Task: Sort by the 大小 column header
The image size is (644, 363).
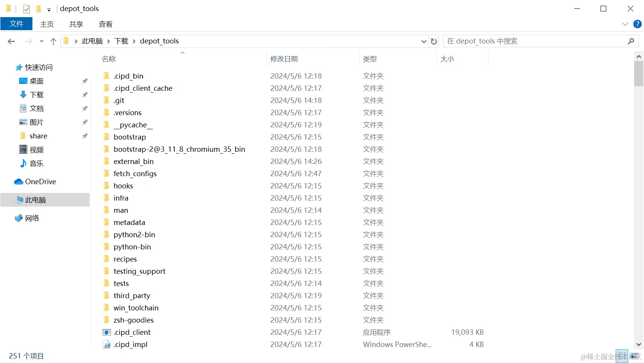Action: (x=447, y=59)
